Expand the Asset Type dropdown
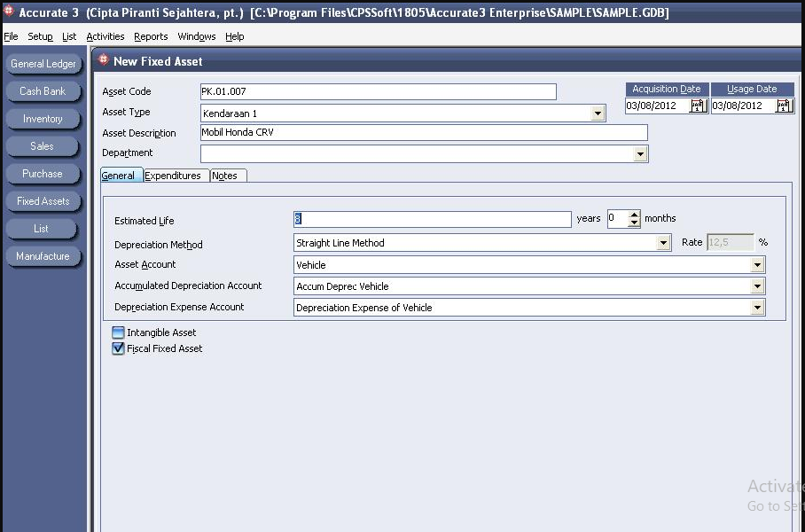The image size is (805, 532). click(x=597, y=113)
